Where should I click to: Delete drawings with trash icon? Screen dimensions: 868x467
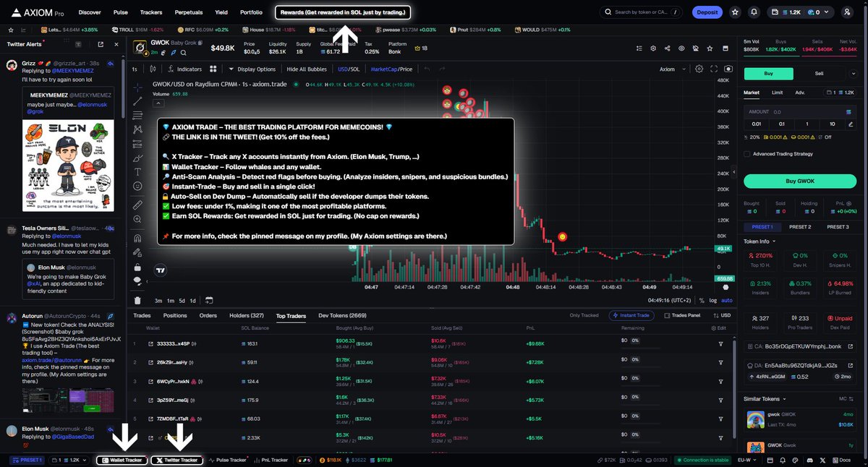pyautogui.click(x=137, y=300)
